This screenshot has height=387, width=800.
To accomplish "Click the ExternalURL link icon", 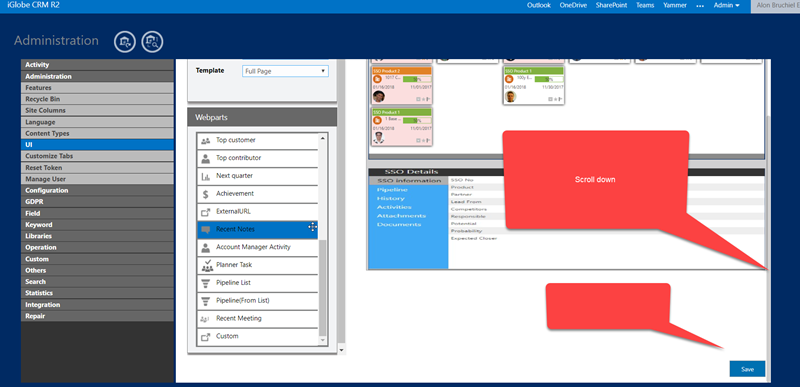I will point(206,212).
